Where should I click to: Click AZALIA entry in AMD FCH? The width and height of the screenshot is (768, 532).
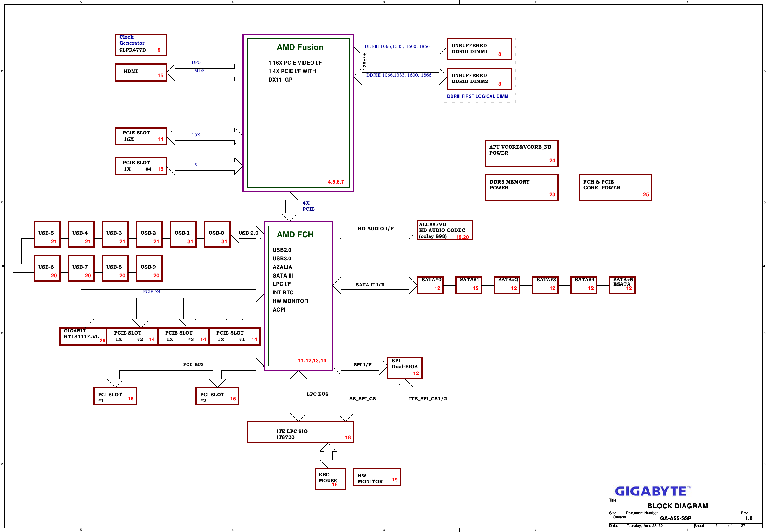pos(282,267)
